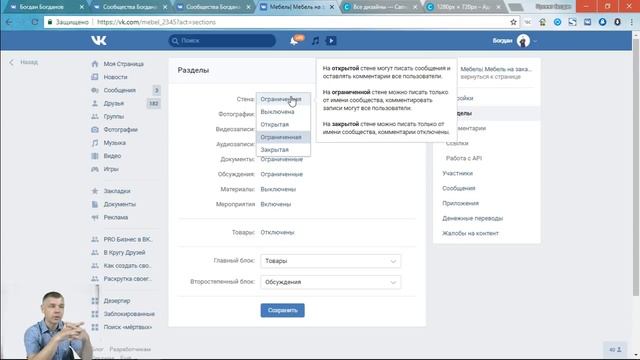Click the VK logo in header
Screen dimensions: 640x360
point(99,40)
